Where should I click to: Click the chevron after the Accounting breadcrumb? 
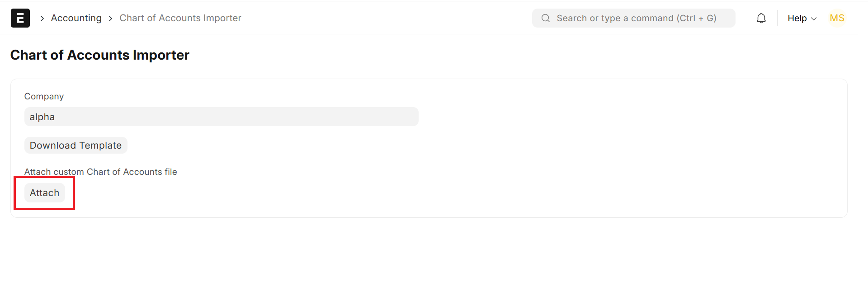110,19
